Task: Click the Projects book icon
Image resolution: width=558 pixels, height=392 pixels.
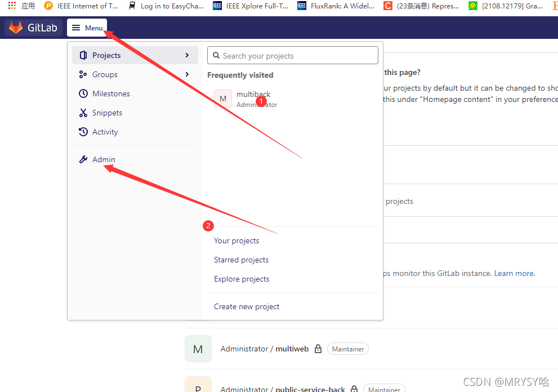Action: [x=83, y=55]
